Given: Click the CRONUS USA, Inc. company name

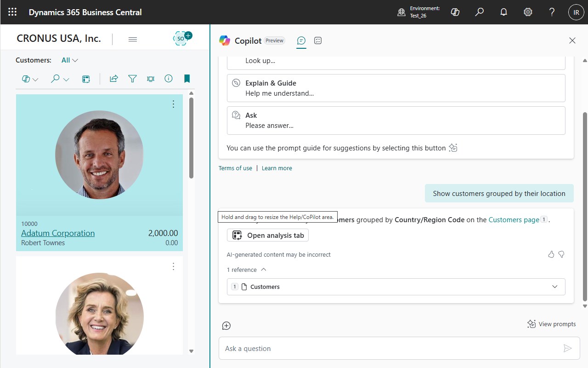Looking at the screenshot, I should (x=59, y=39).
